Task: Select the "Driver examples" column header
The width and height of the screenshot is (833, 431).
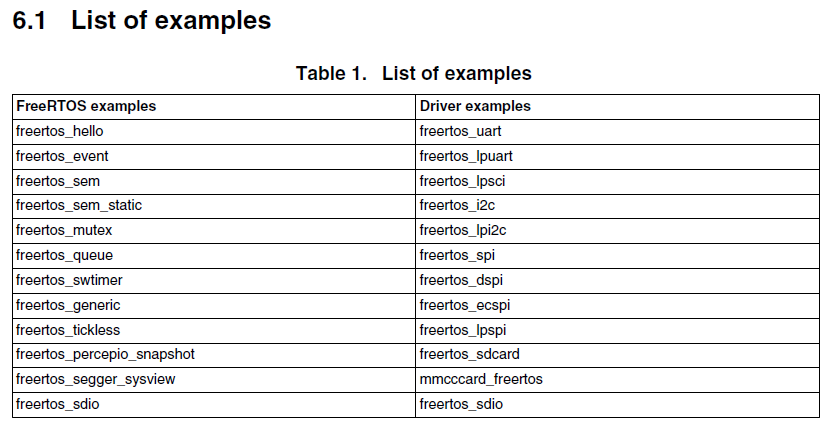Action: click(x=475, y=106)
